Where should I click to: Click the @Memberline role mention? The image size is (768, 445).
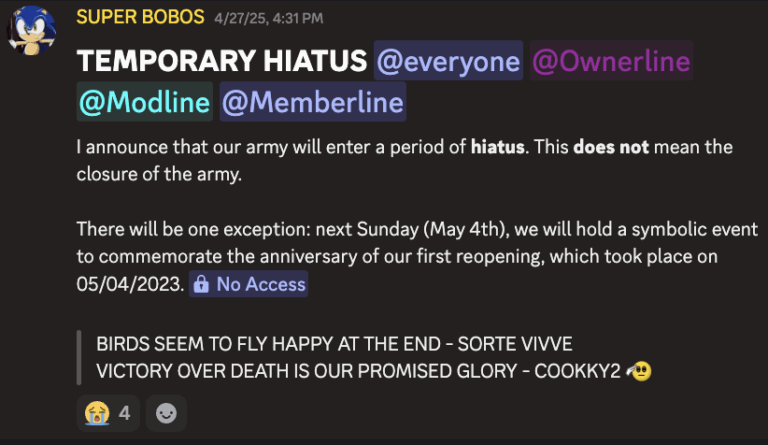(312, 102)
